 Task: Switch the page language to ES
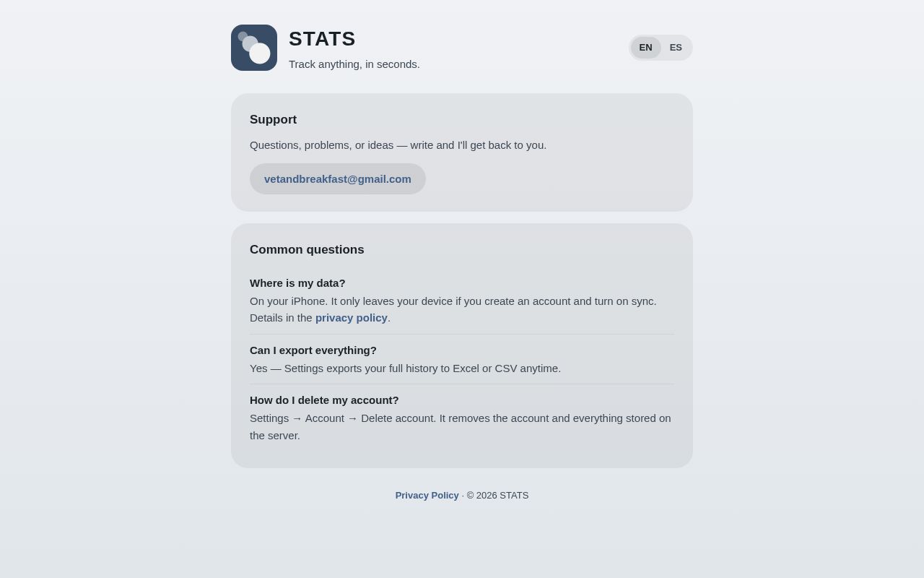(x=676, y=48)
